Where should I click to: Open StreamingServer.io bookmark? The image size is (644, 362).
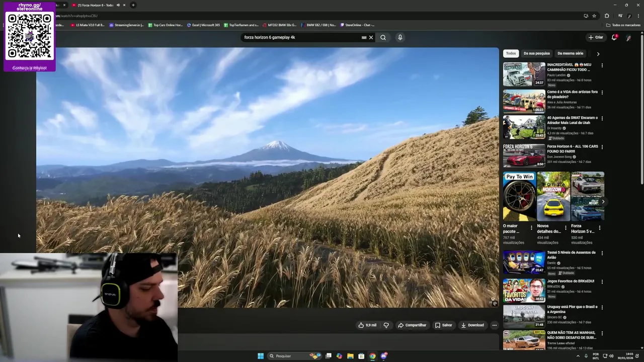point(126,25)
